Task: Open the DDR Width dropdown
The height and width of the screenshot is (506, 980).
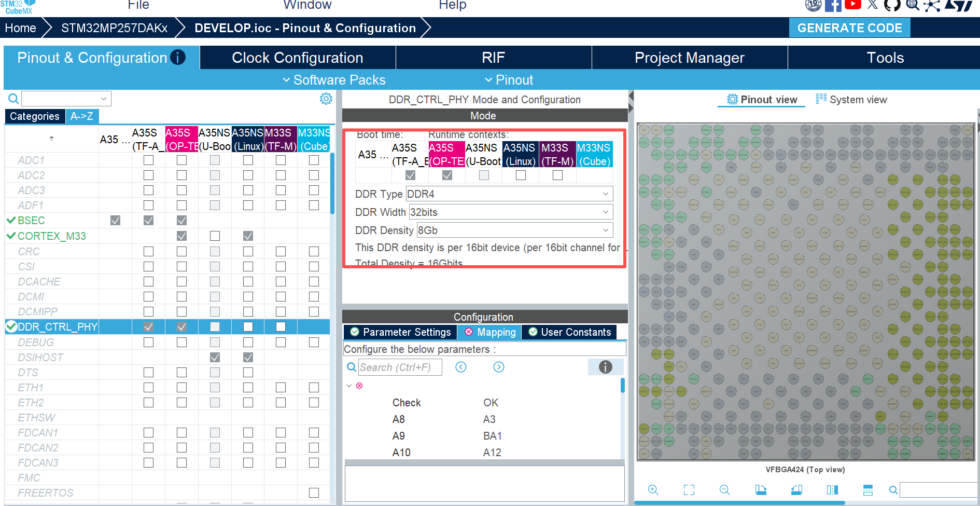Action: 511,212
